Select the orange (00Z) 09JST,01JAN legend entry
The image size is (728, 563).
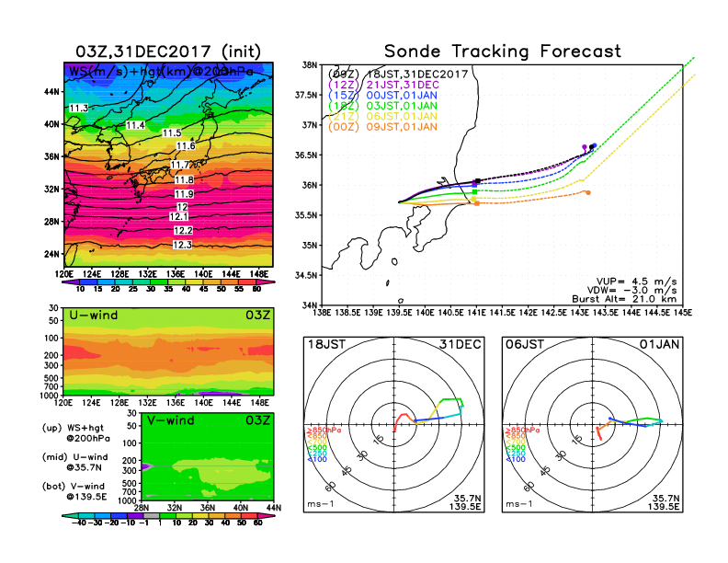[382, 126]
